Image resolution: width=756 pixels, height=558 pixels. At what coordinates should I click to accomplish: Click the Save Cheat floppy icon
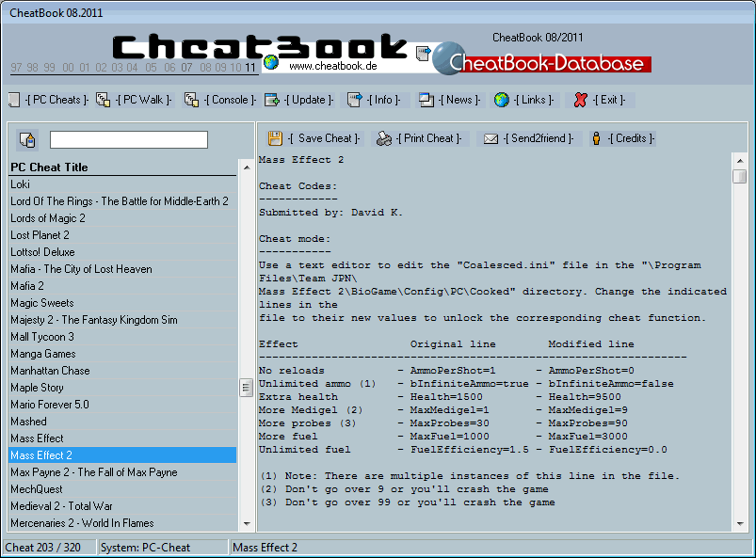pyautogui.click(x=275, y=138)
